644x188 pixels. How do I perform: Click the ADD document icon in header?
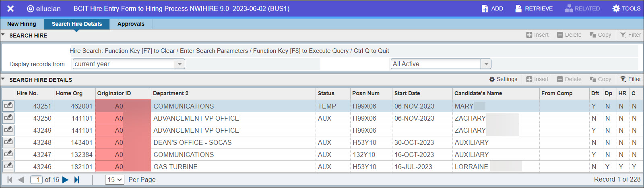click(485, 8)
